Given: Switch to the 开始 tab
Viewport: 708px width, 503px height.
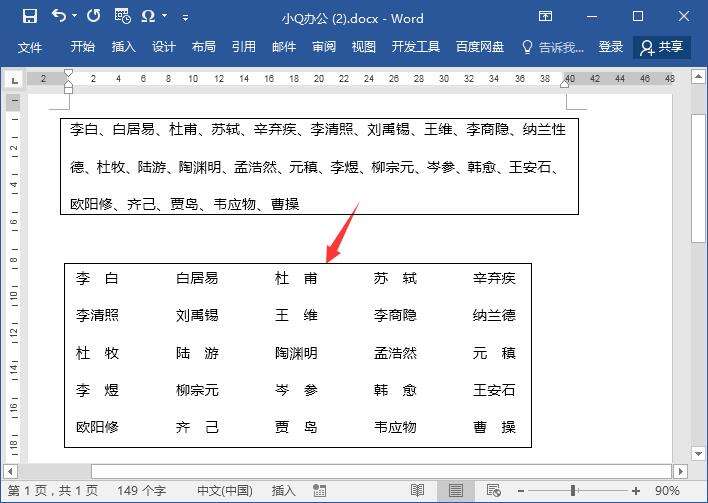Looking at the screenshot, I should tap(83, 47).
